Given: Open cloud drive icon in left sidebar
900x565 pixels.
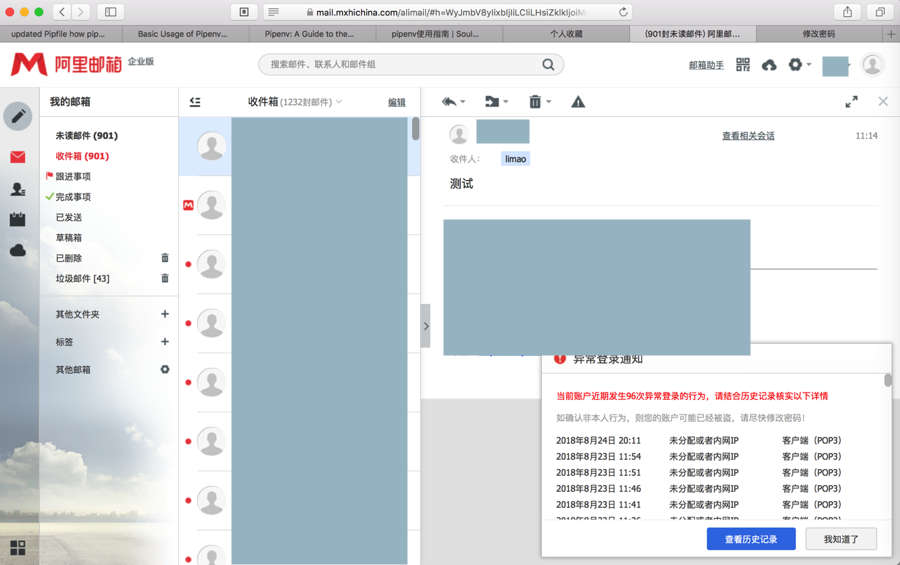Looking at the screenshot, I should 18,250.
